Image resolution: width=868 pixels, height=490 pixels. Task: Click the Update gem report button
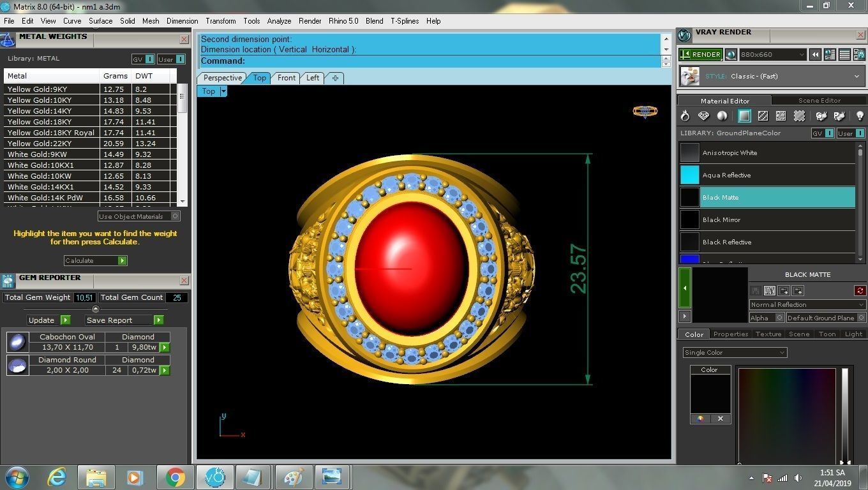pyautogui.click(x=49, y=320)
